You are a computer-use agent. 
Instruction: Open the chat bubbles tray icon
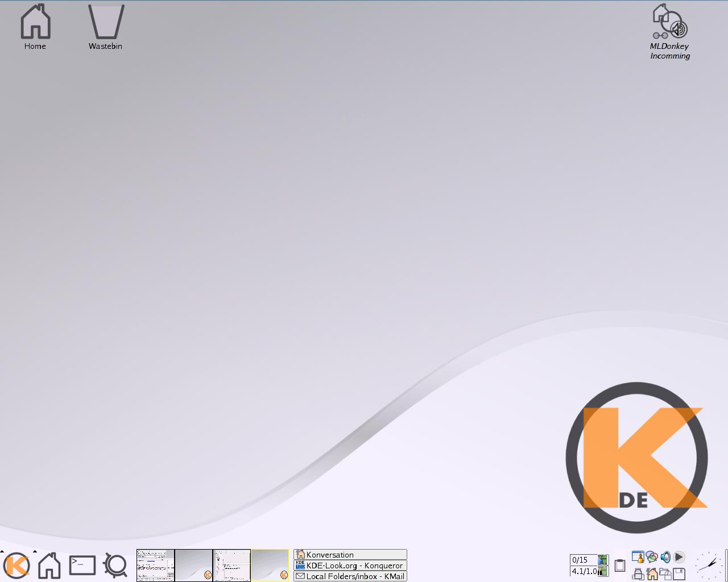pos(652,557)
